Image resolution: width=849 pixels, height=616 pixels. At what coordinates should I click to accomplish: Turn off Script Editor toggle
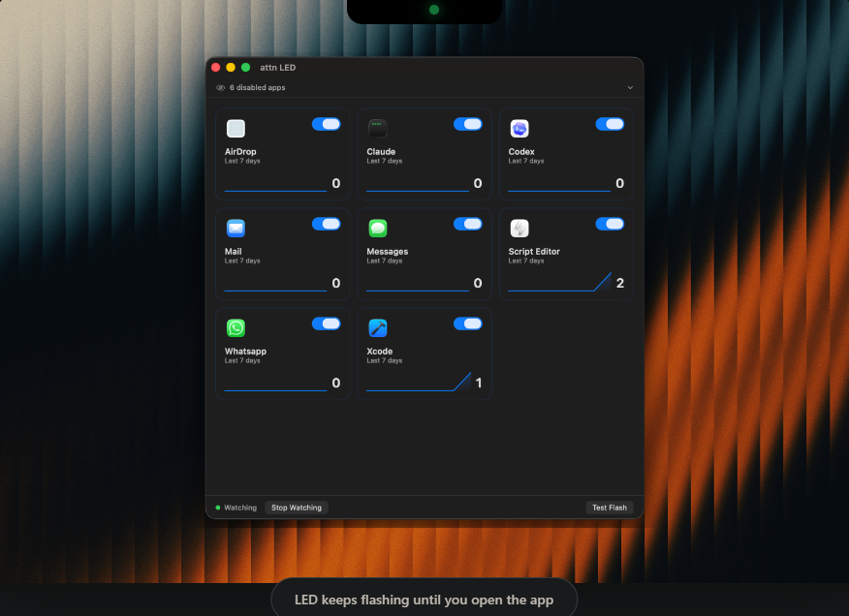610,224
